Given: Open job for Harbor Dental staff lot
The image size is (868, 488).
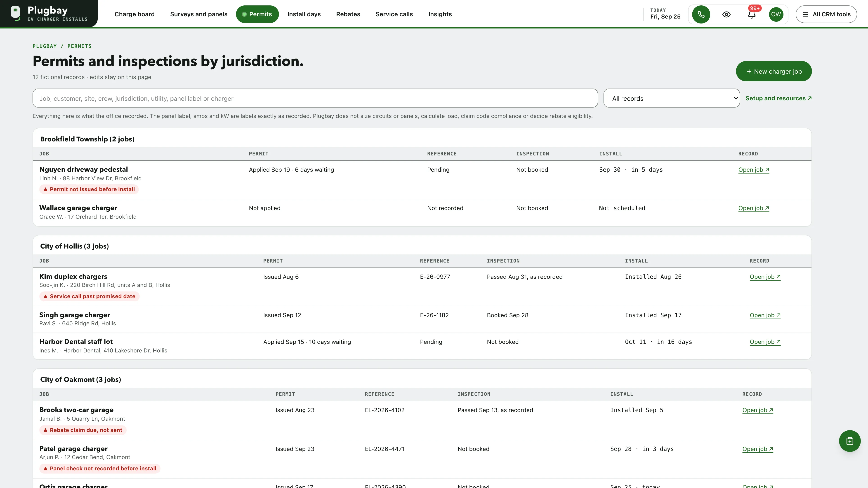Looking at the screenshot, I should point(765,342).
